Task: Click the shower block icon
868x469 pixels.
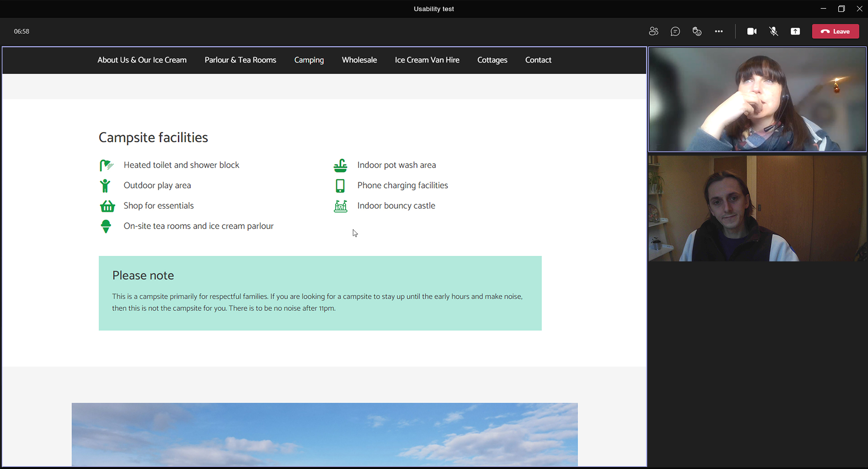Action: click(x=106, y=165)
